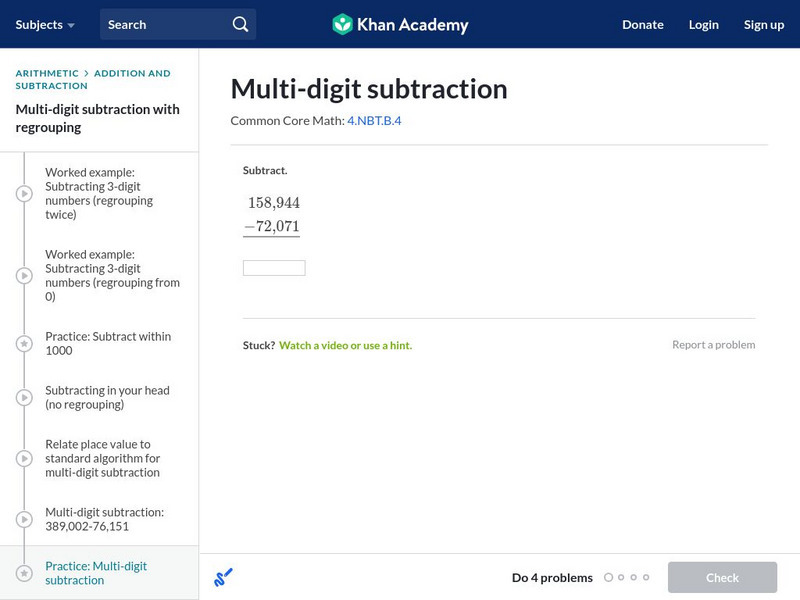
Task: Click the search magnifying glass icon
Action: tap(240, 24)
